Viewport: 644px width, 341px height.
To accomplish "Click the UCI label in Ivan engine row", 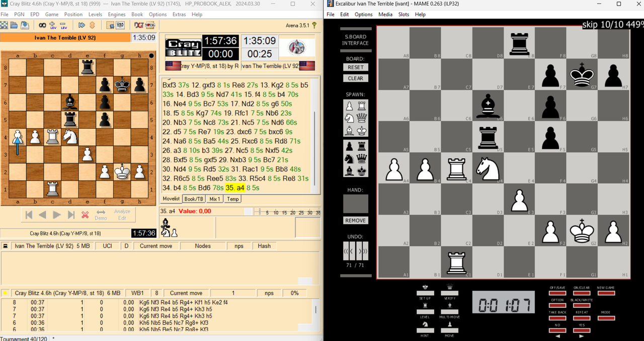I will click(107, 246).
